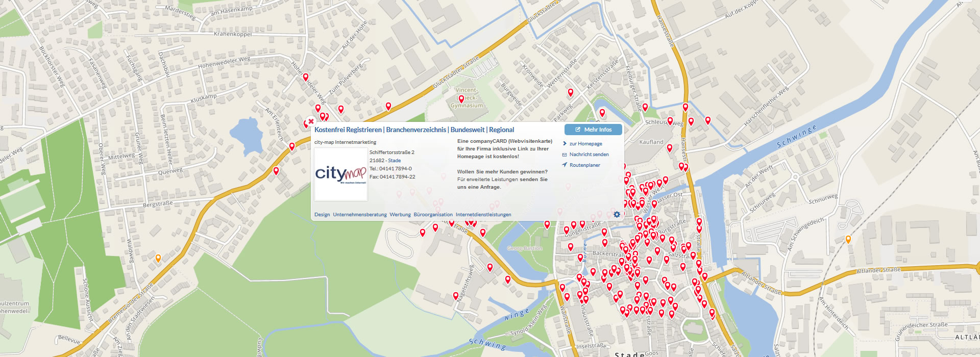This screenshot has width=980, height=357.
Task: Click Nachricht senden envelope link
Action: pyautogui.click(x=589, y=155)
